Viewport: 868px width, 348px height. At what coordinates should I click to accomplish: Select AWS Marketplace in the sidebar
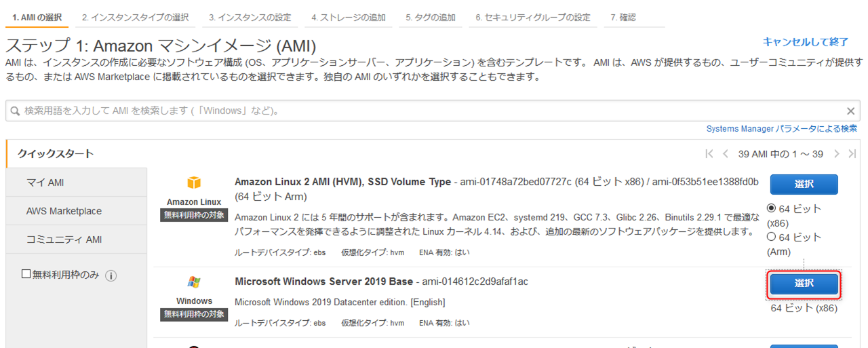click(77, 211)
